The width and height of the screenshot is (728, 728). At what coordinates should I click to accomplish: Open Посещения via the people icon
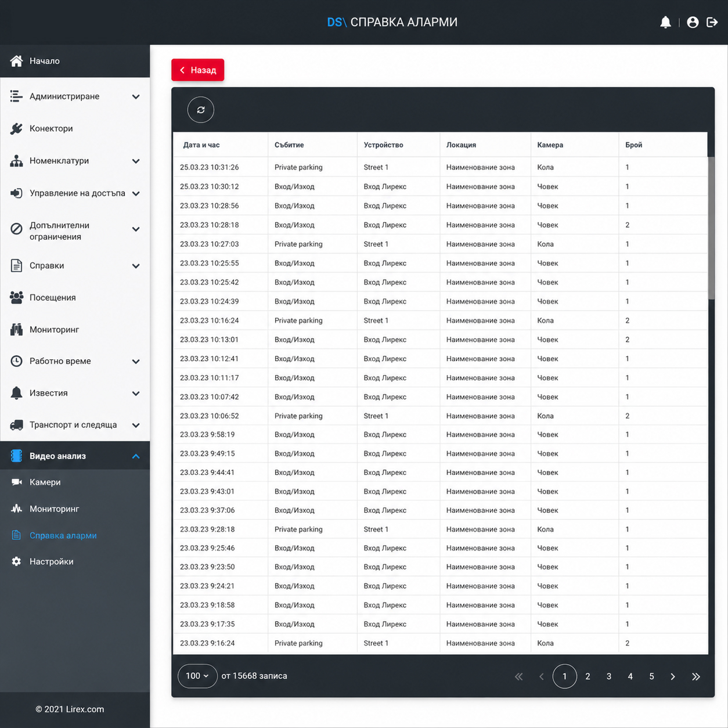pyautogui.click(x=16, y=297)
